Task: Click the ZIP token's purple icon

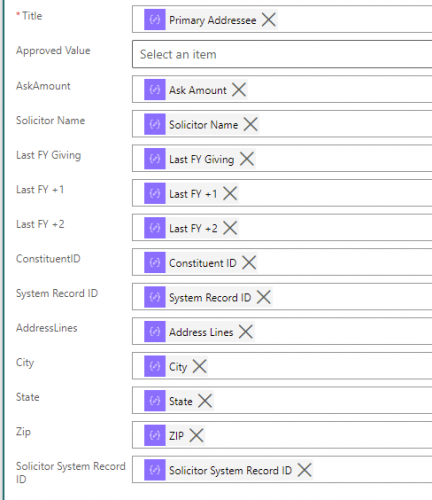Action: click(155, 435)
